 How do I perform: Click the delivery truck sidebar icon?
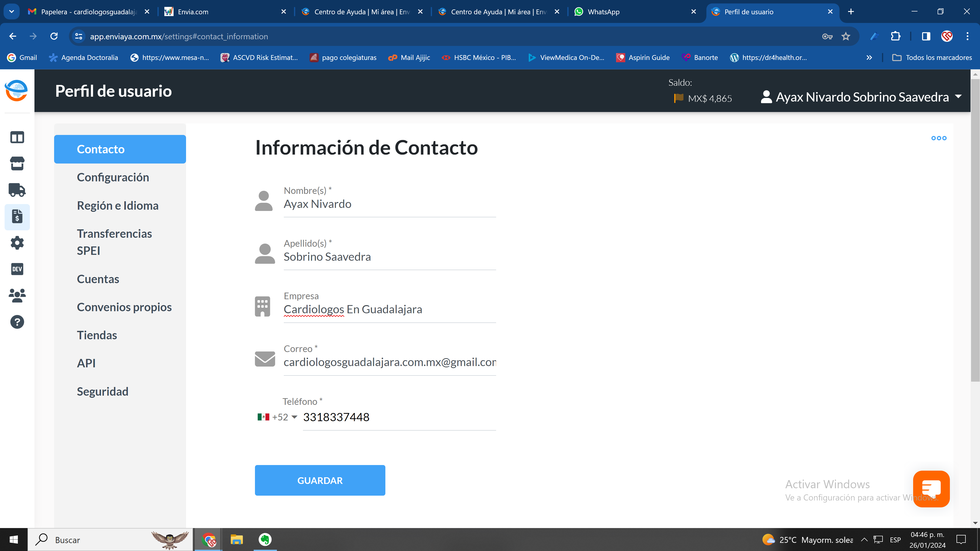point(17,190)
